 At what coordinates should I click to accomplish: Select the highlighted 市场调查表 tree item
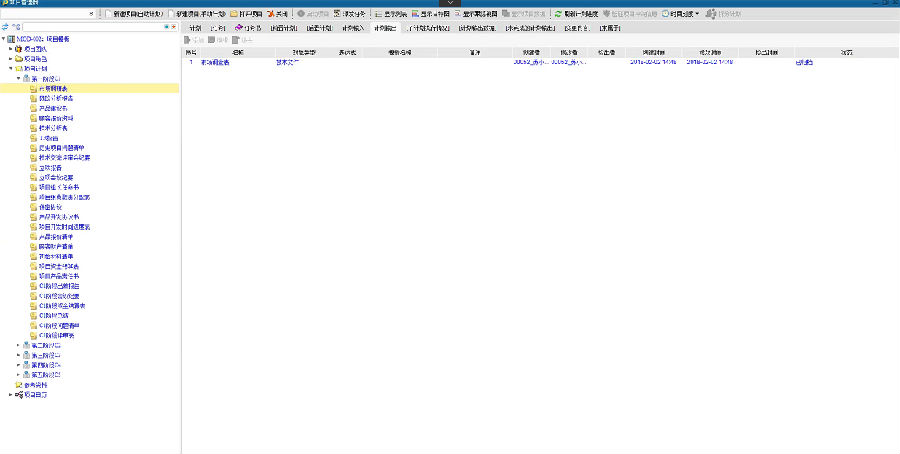coord(53,88)
